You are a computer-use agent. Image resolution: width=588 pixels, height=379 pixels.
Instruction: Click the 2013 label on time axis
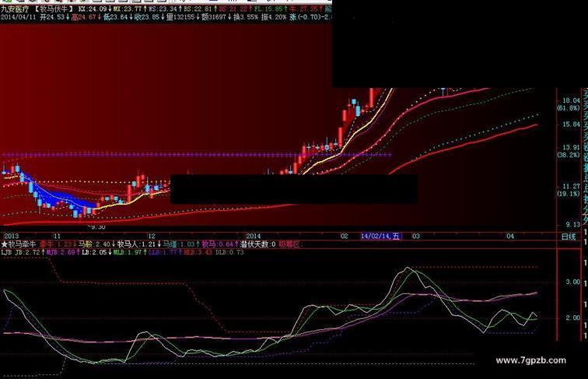[x=11, y=237]
